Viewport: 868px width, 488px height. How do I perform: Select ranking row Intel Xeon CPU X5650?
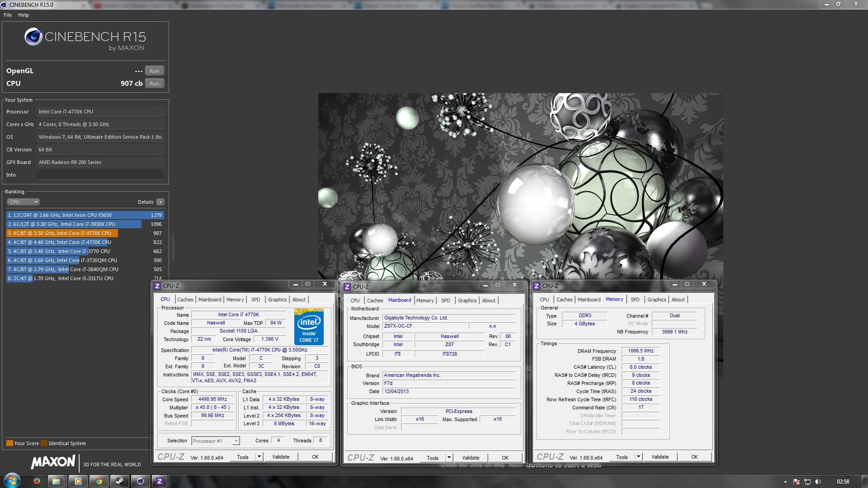coord(85,215)
